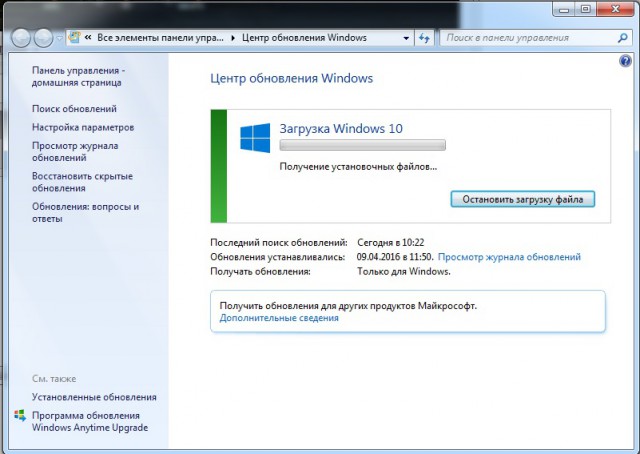Click 'Остановить загрузку файла' button
640x454 pixels.
tap(522, 199)
